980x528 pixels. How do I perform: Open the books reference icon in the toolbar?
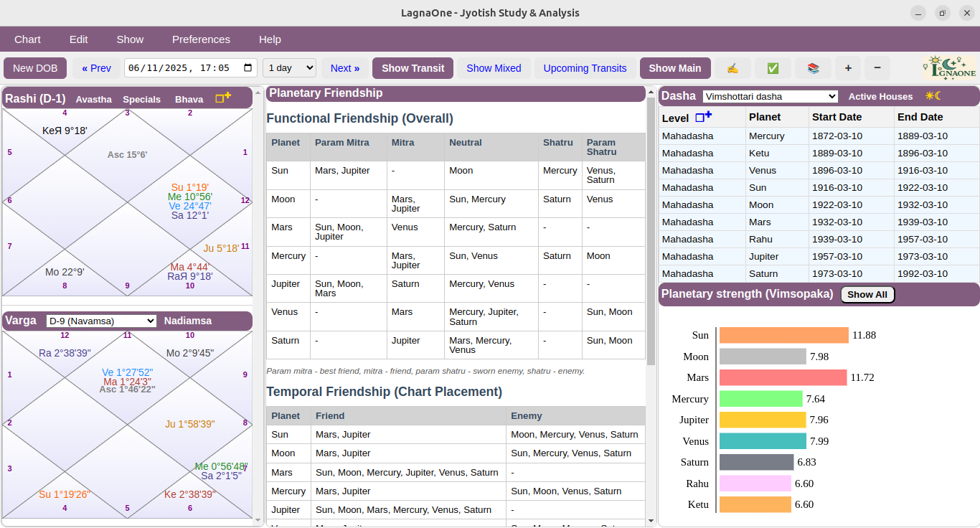[813, 67]
